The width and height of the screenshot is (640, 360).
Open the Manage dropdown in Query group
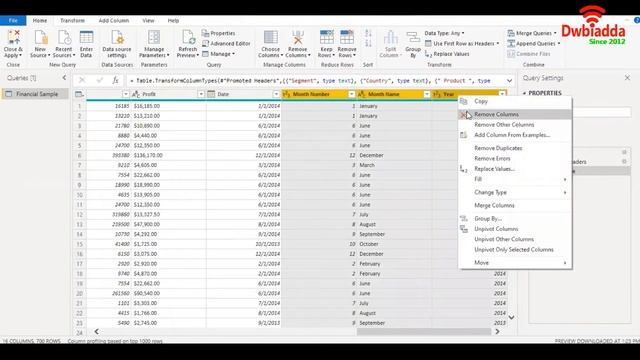[x=218, y=54]
